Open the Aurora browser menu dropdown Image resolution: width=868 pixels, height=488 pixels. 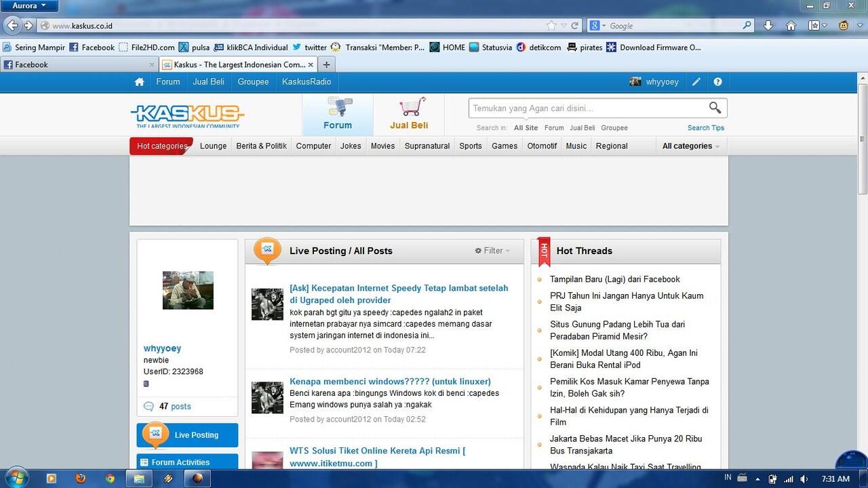click(x=29, y=5)
